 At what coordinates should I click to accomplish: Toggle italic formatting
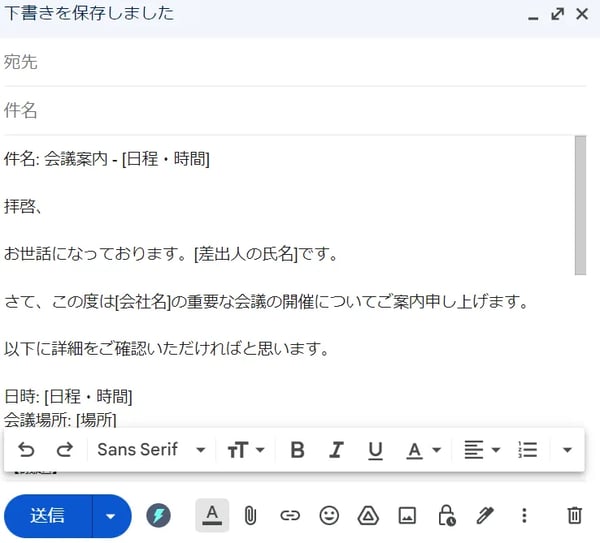pyautogui.click(x=336, y=450)
